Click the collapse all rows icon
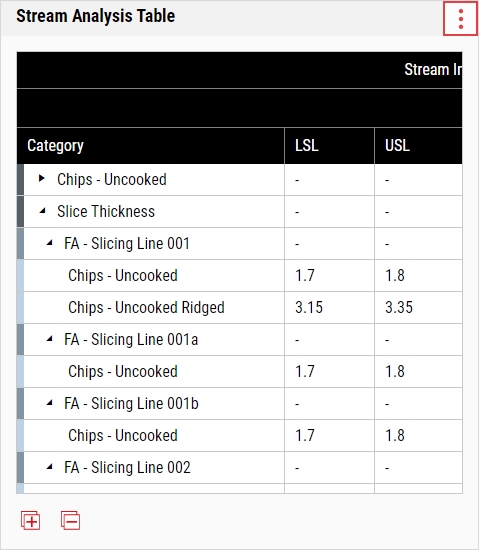This screenshot has width=479, height=550. click(70, 521)
